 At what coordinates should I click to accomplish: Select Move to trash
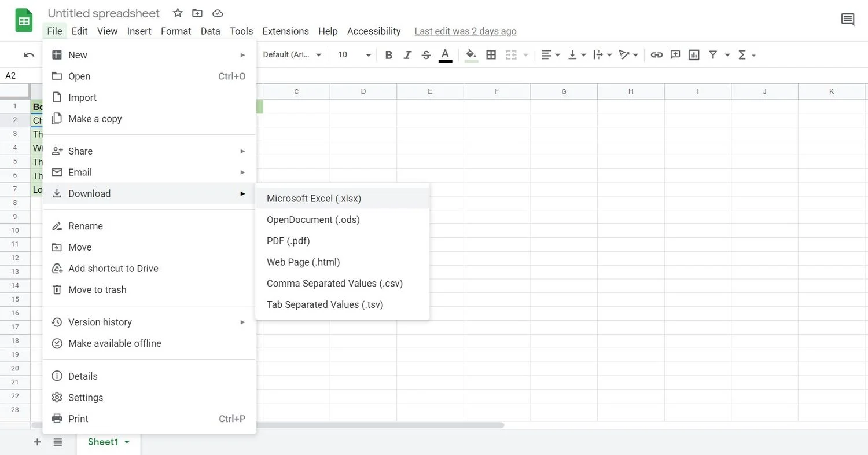point(149,290)
